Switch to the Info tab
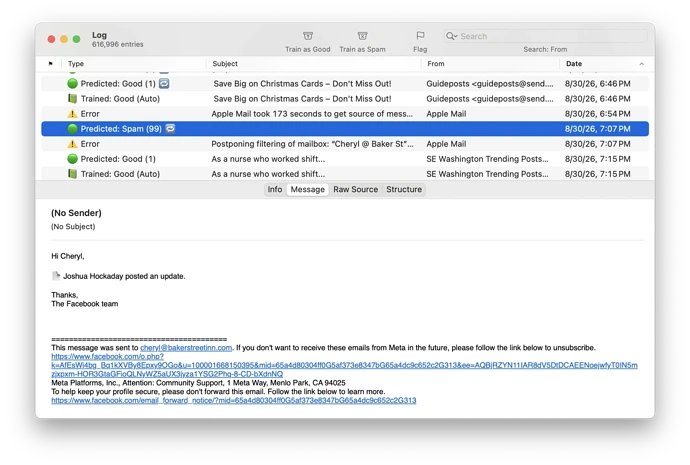The image size is (690, 465). point(275,189)
